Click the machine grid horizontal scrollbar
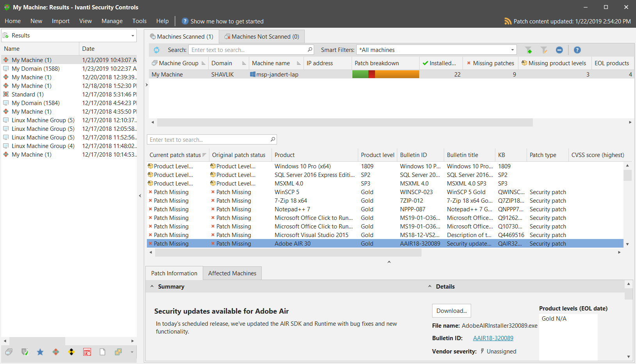This screenshot has height=364, width=636. (x=345, y=123)
